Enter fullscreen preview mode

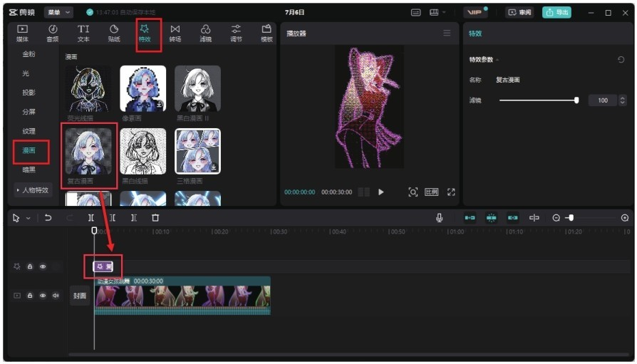[451, 192]
